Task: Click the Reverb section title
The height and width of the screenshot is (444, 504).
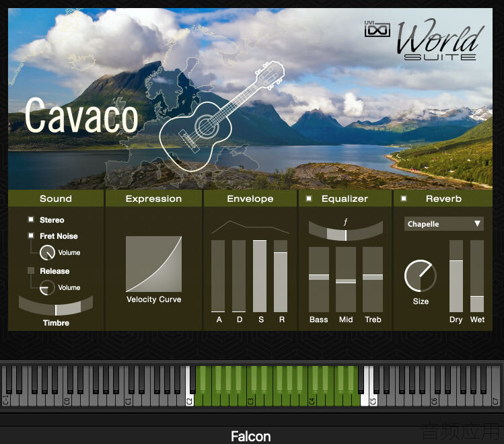Action: click(443, 199)
